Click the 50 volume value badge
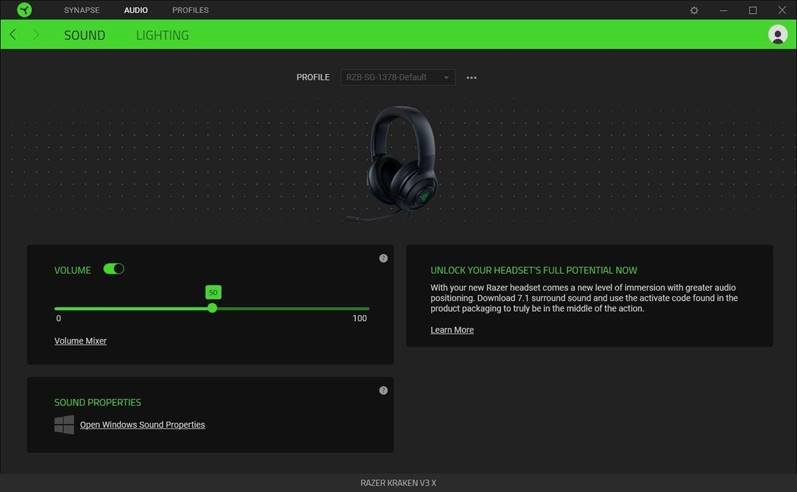The width and height of the screenshot is (797, 492). click(x=213, y=292)
